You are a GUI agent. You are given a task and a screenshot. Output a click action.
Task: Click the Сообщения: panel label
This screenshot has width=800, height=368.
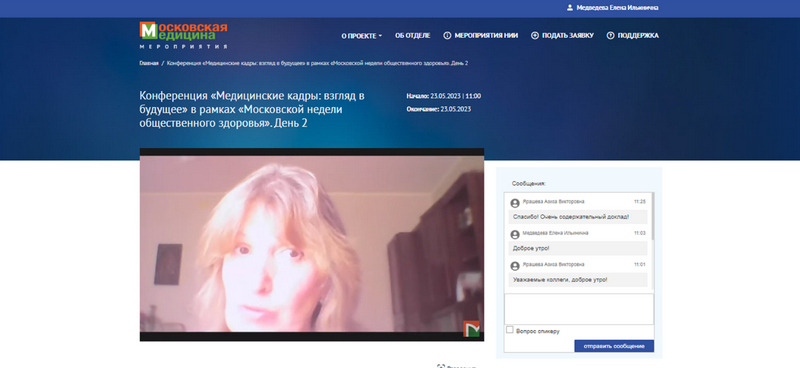[529, 183]
